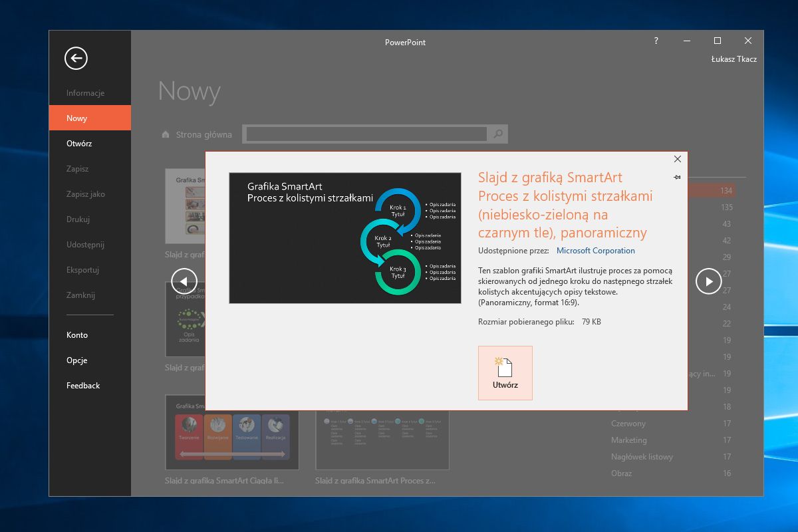The width and height of the screenshot is (798, 532).
Task: Open the Informacje tab
Action: pos(85,93)
